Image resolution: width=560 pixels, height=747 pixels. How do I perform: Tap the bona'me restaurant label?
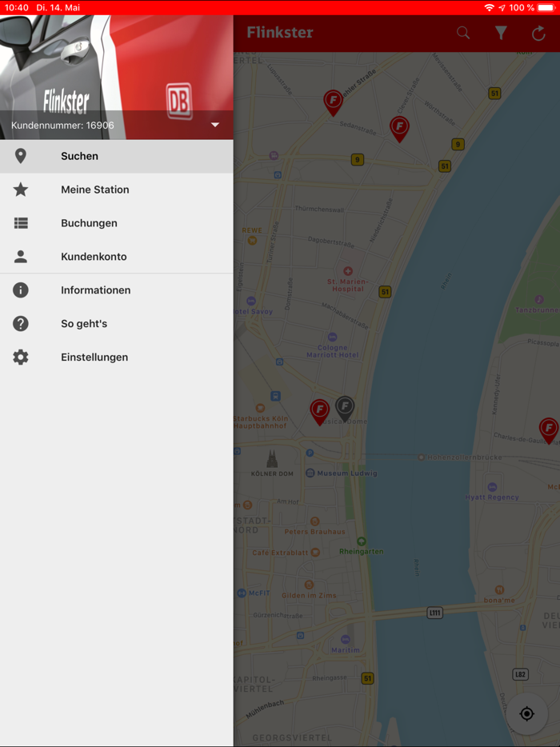point(499,600)
